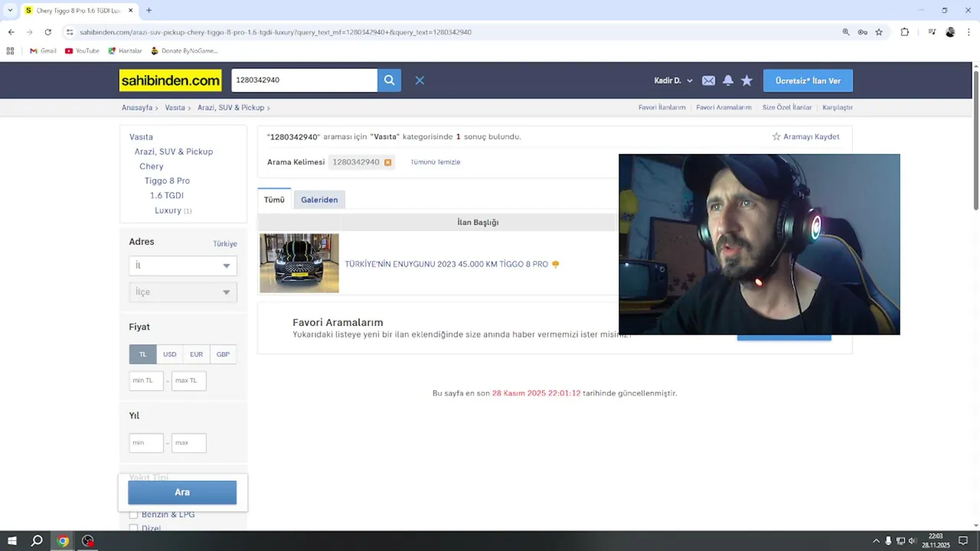
Task: Open the Chrome apps grid icon
Action: [x=10, y=51]
